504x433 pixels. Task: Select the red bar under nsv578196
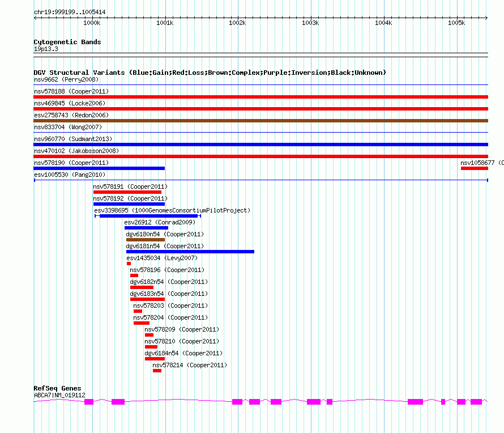tap(134, 275)
